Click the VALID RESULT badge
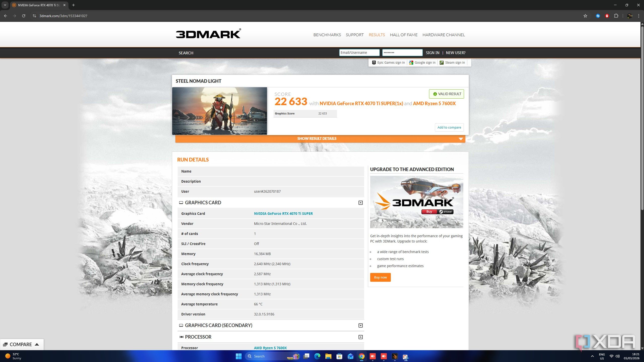Viewport: 644px width, 362px height. tap(446, 94)
